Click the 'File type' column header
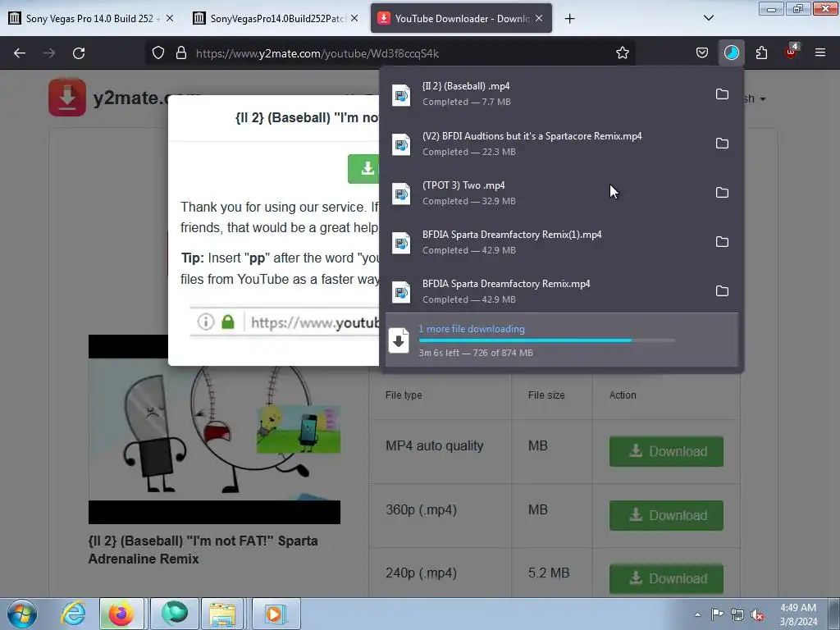Screen dimensions: 840x630 [x=404, y=395]
